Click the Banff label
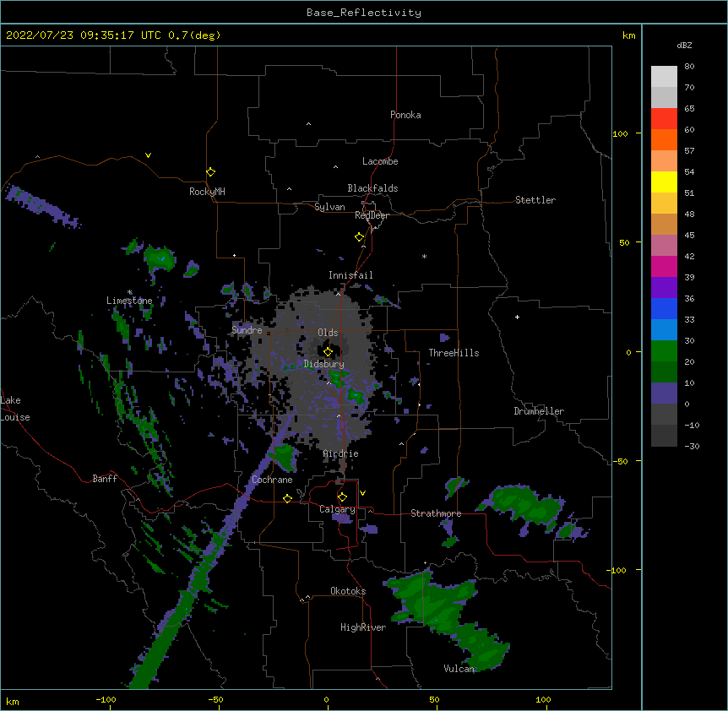 [x=105, y=479]
